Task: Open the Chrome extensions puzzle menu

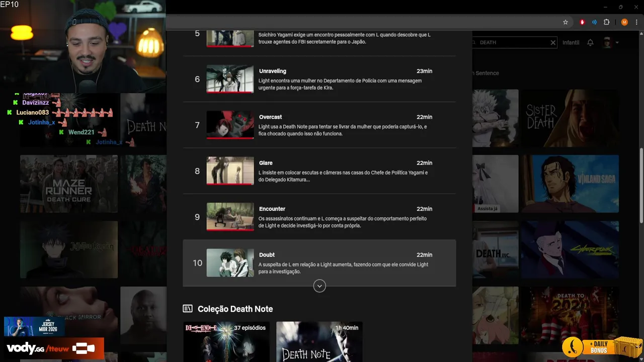Action: coord(606,22)
